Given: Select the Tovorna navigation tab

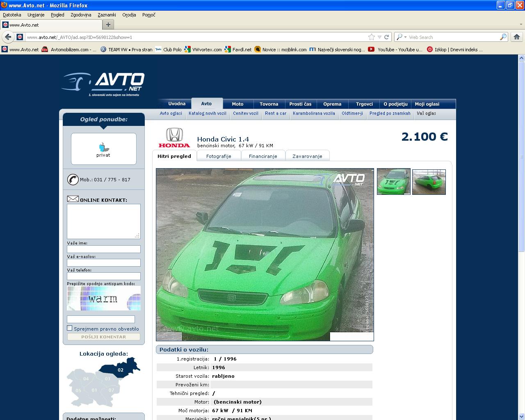Looking at the screenshot, I should tap(269, 104).
